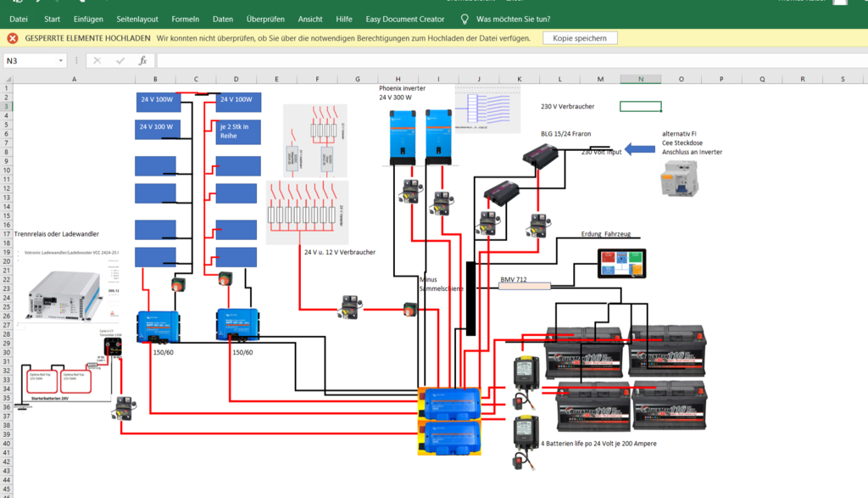Switch to the Daten tab

pos(223,19)
